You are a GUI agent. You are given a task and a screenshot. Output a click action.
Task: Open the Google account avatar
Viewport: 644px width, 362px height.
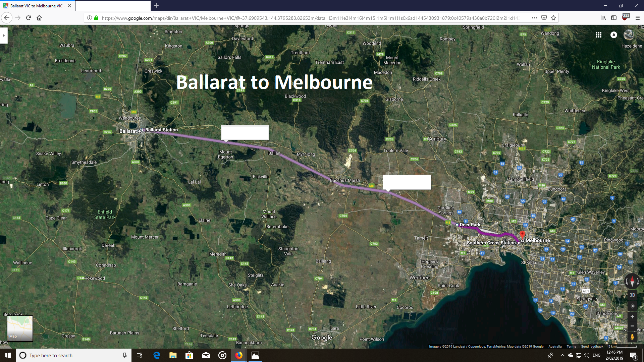point(629,35)
